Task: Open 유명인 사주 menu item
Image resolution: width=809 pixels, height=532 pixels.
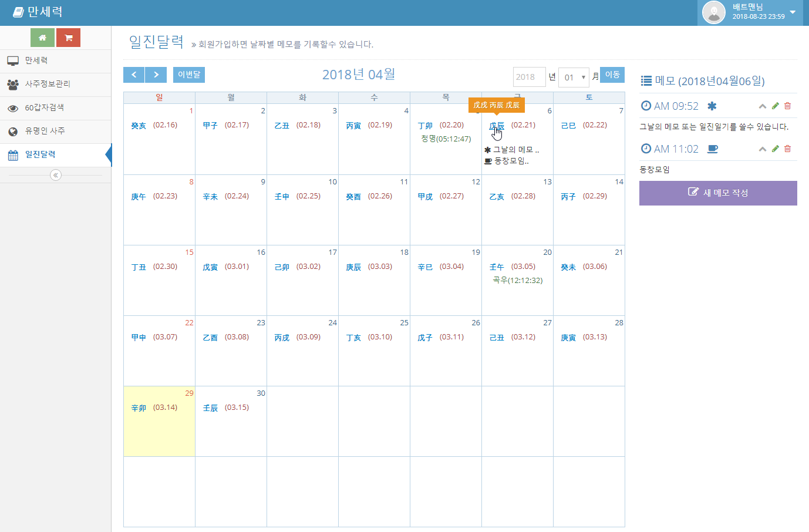Action: point(56,132)
